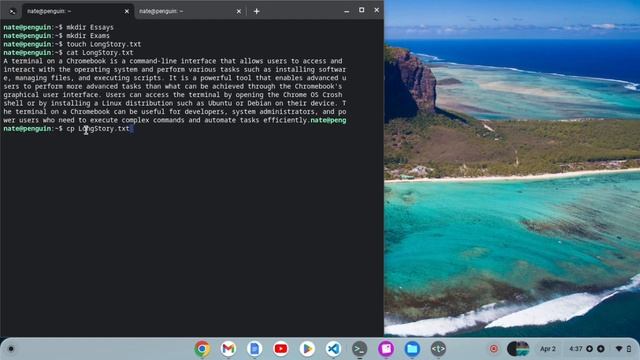Launch Visual Studio Code from the shelf
Viewport: 640px width, 360px height.
pos(333,349)
